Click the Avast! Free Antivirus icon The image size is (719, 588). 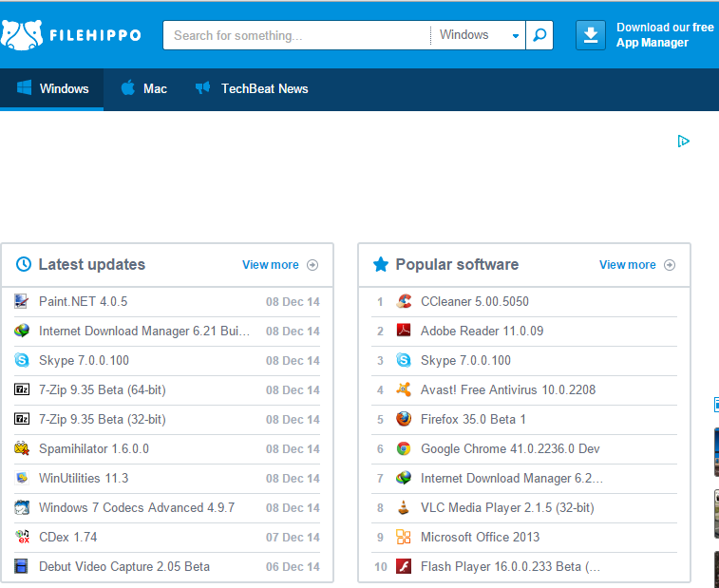(404, 389)
